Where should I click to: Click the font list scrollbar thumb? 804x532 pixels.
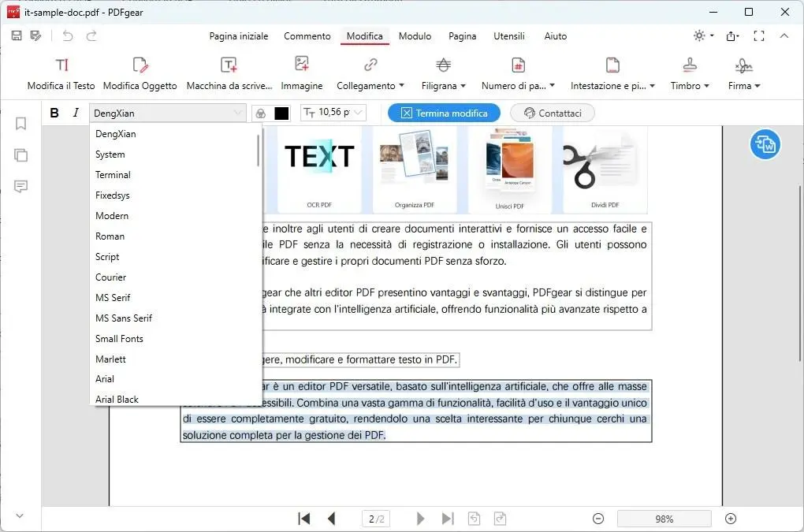point(258,151)
